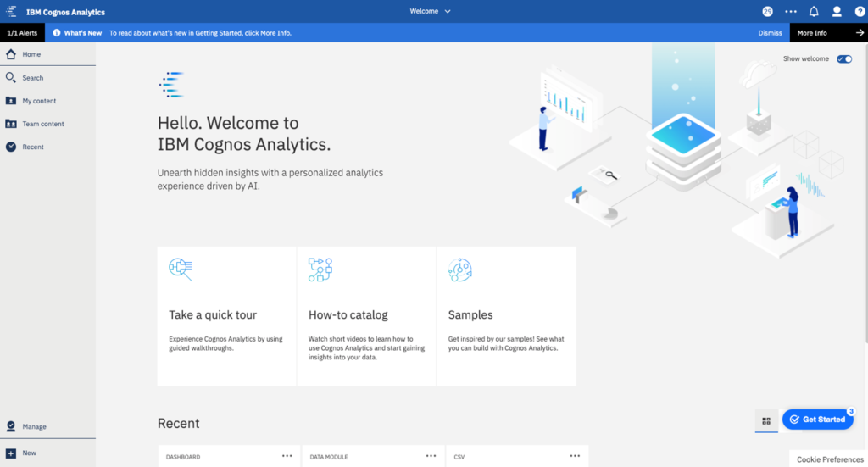Click the New plus icon

pyautogui.click(x=11, y=453)
